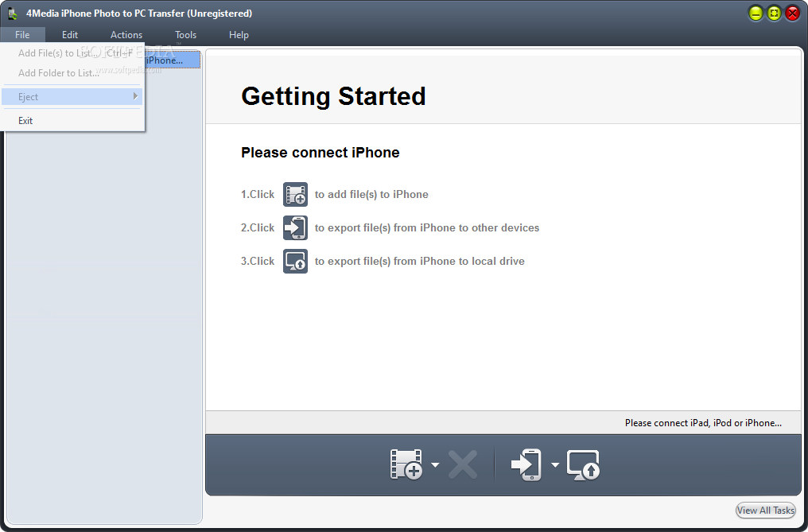This screenshot has height=532, width=808.
Task: Click the application icon in title bar
Action: click(x=13, y=14)
